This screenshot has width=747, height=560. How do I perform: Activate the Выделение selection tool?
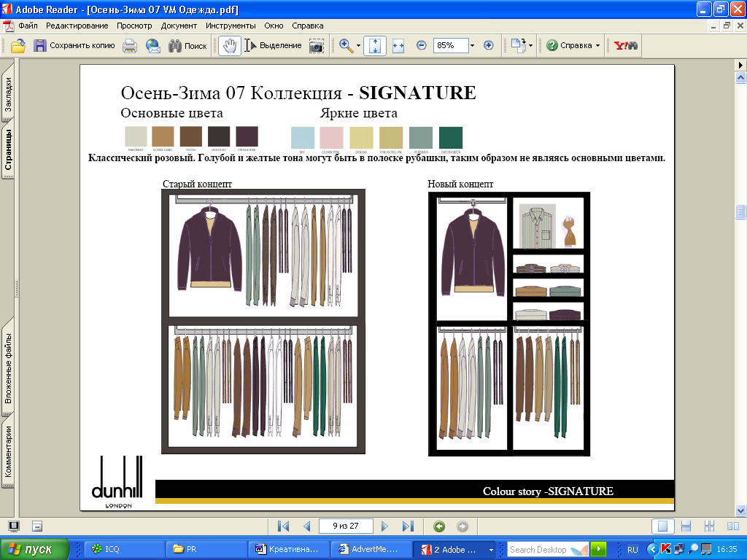(x=273, y=46)
